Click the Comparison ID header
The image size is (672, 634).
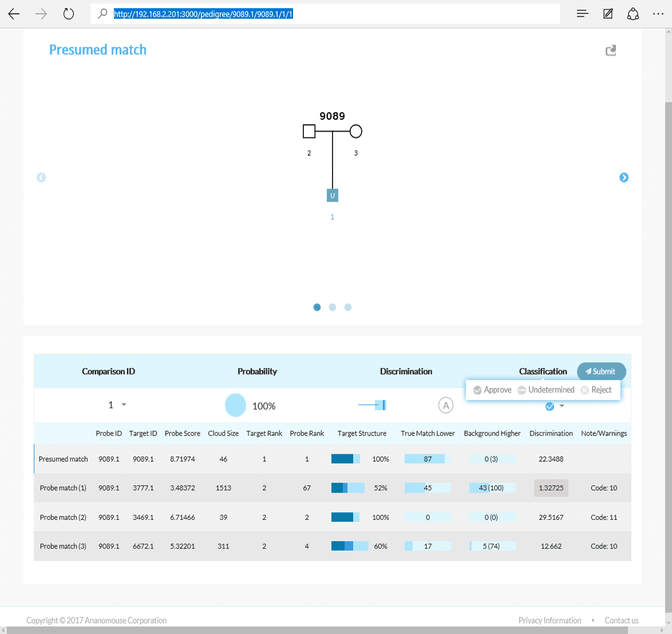(108, 371)
